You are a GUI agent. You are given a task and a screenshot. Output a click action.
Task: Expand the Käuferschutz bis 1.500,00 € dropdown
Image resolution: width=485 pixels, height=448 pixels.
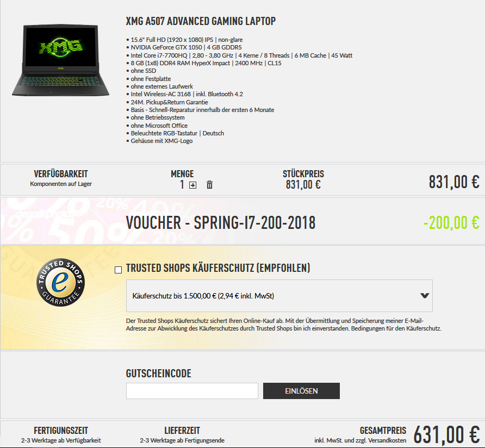[x=279, y=296]
